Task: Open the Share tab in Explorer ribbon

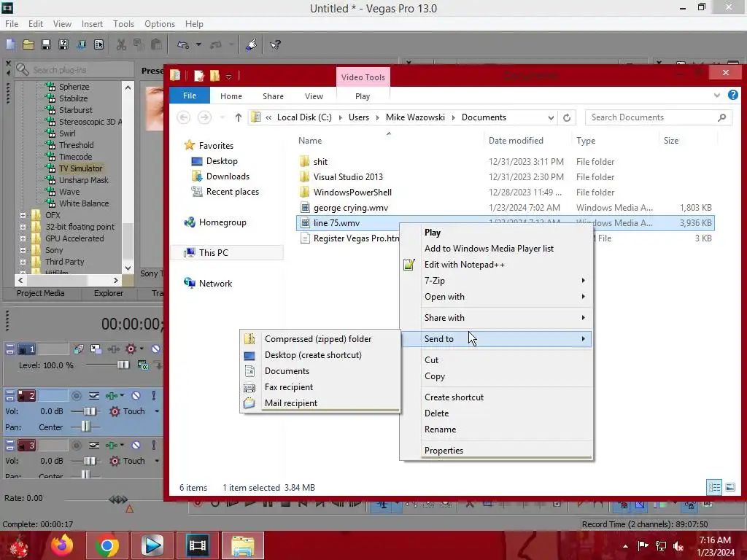Action: [x=273, y=96]
